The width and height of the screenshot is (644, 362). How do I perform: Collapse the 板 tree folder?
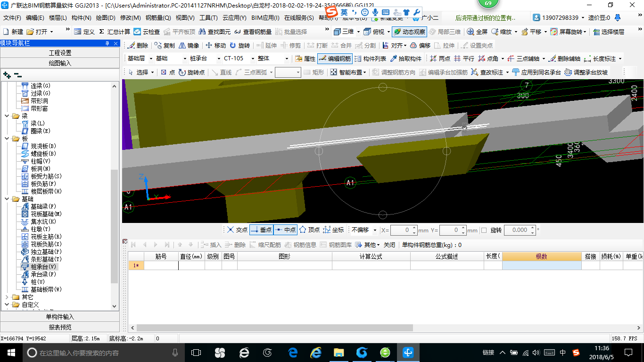pyautogui.click(x=7, y=139)
